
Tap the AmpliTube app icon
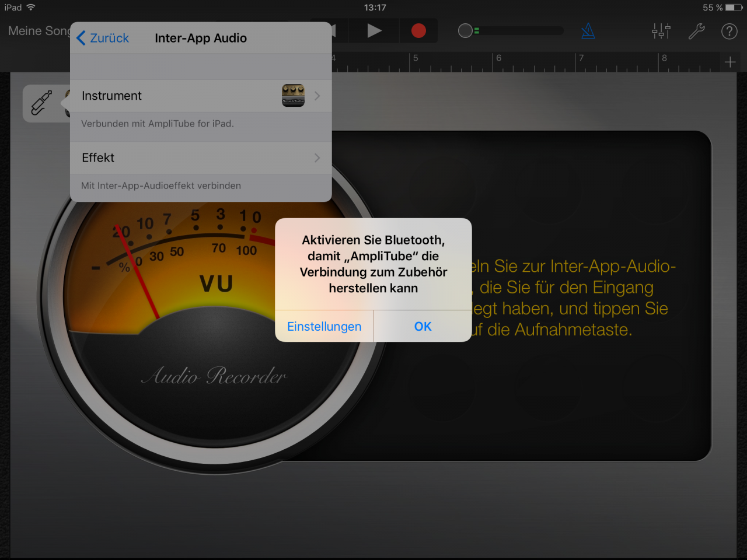pyautogui.click(x=293, y=96)
